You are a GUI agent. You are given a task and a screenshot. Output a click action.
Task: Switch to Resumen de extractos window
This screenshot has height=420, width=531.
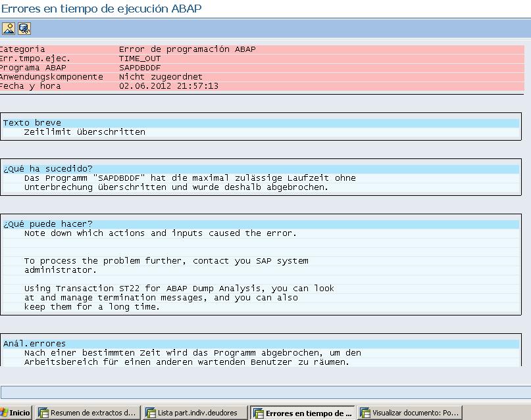pyautogui.click(x=88, y=413)
